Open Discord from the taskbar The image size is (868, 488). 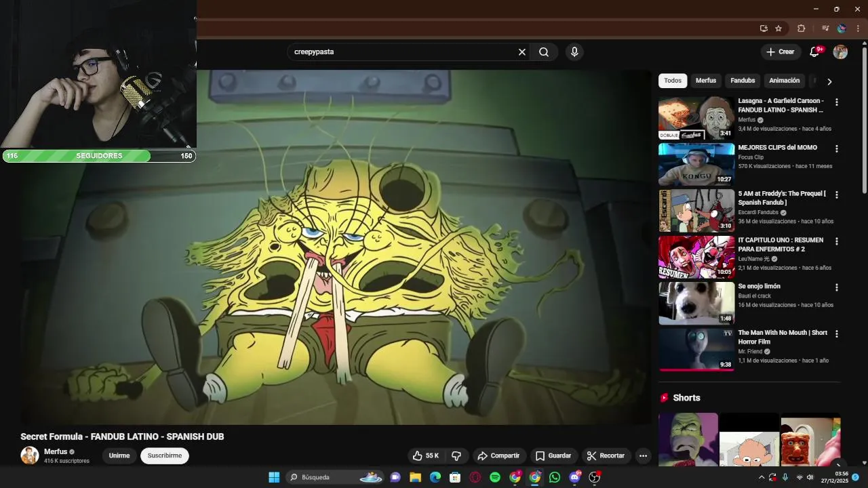pos(575,477)
